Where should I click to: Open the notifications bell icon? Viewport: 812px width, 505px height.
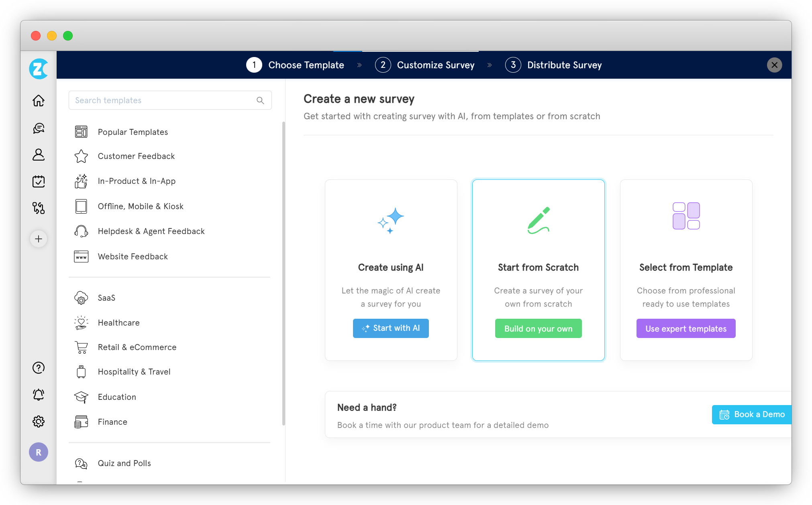click(39, 395)
